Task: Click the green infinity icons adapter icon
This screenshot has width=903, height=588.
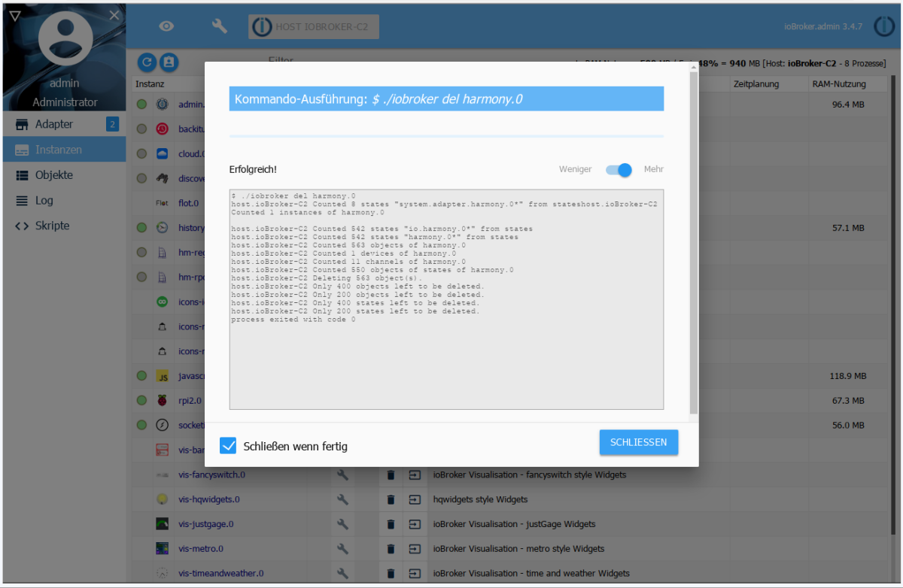Action: [162, 302]
